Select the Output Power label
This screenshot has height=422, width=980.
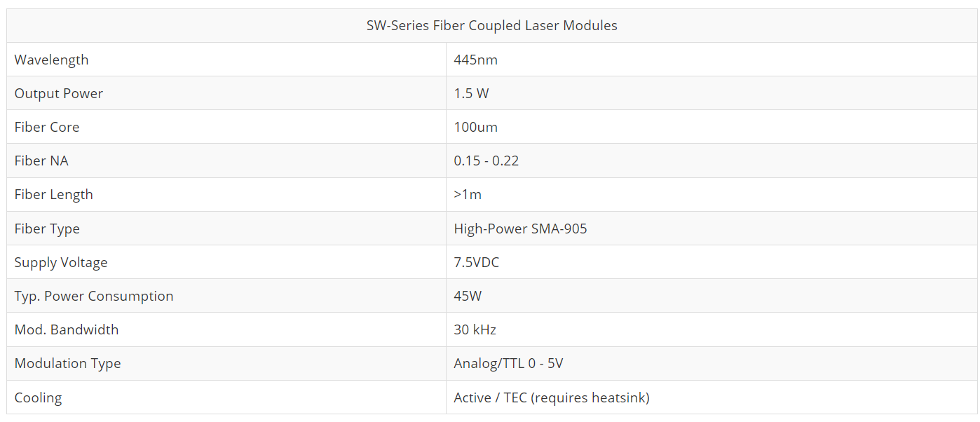[58, 93]
